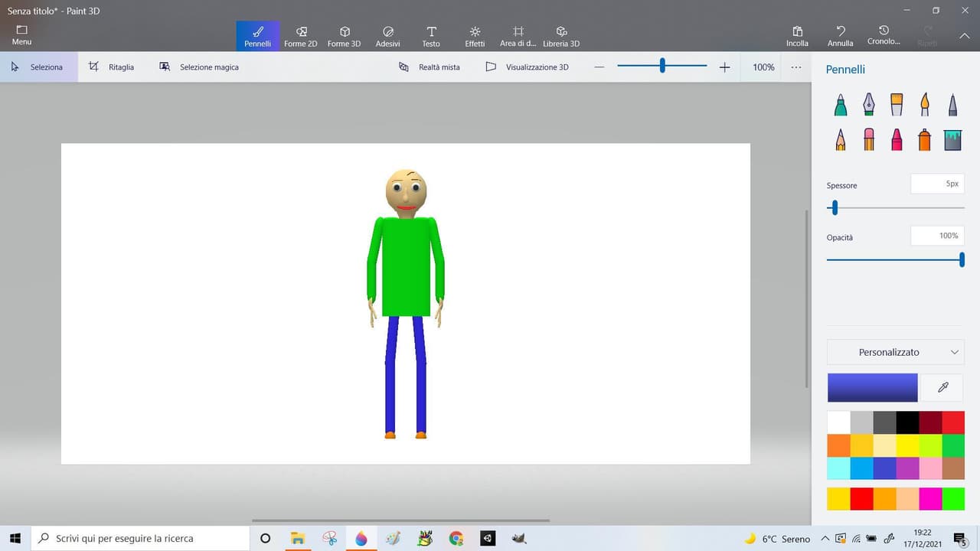980x551 pixels.
Task: Open File Explorer from the taskbar
Action: pos(297,539)
